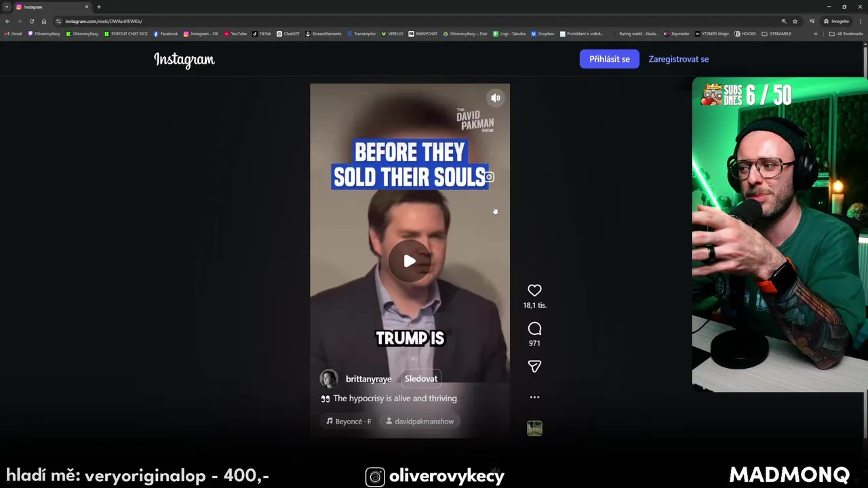Open the ChatGPT bookmark
The image size is (868, 488).
(x=288, y=34)
